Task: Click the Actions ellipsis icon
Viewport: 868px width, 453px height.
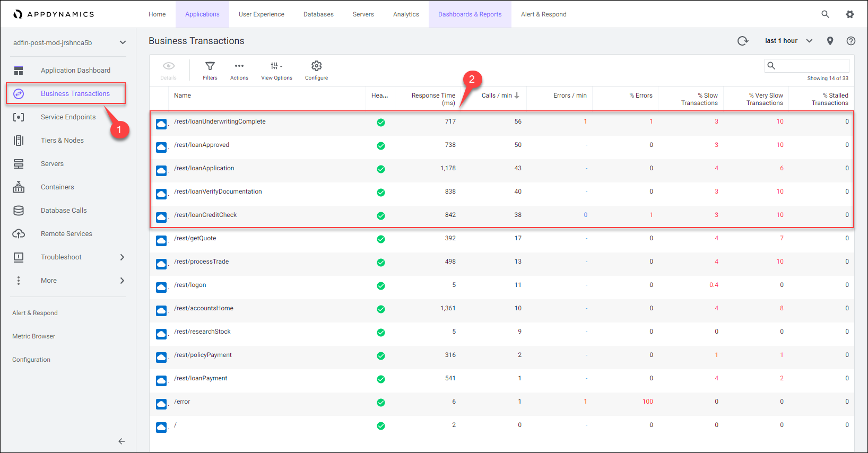Action: pos(239,66)
